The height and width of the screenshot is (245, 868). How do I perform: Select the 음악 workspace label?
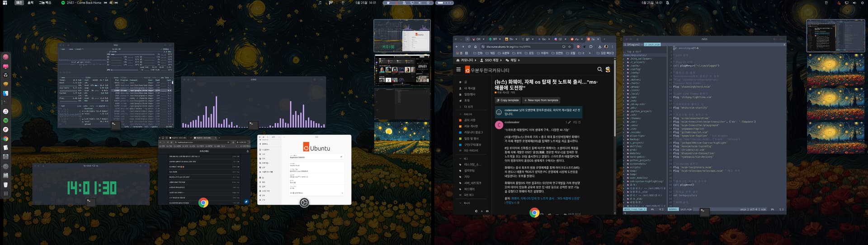coord(30,3)
